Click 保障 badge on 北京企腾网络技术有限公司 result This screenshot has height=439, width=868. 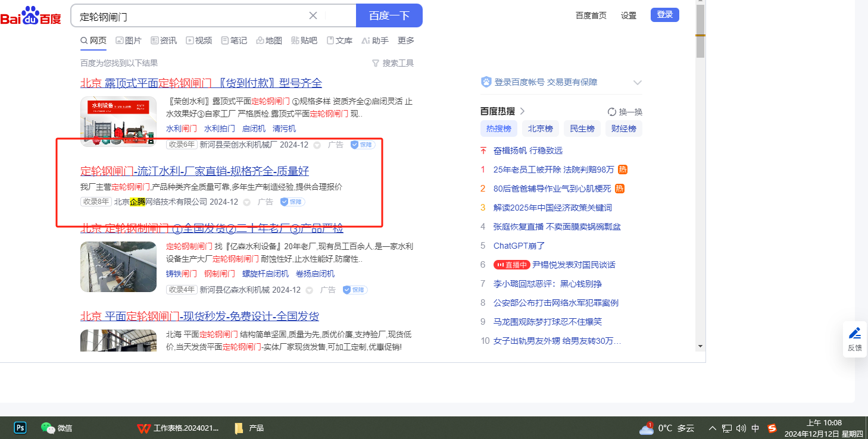tap(292, 202)
